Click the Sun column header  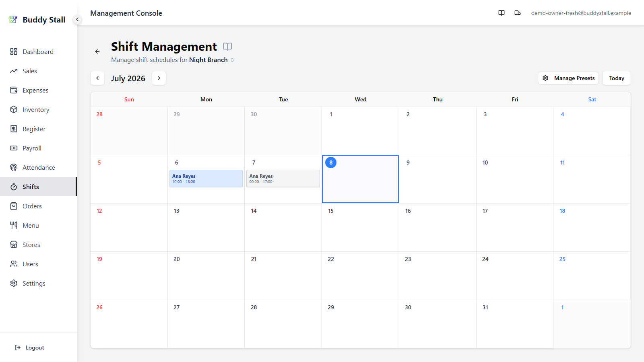tap(129, 99)
